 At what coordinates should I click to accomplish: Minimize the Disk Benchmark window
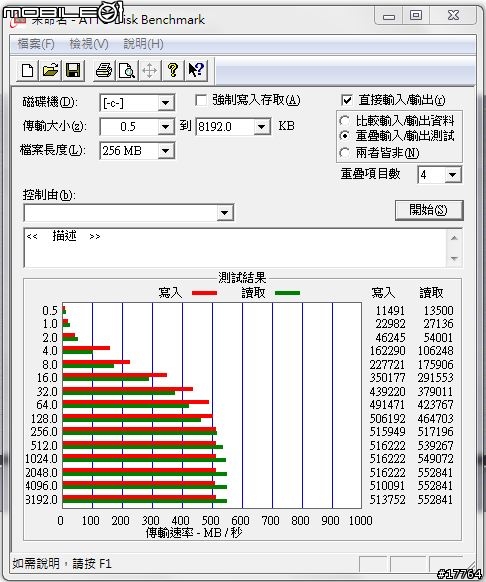(389, 16)
